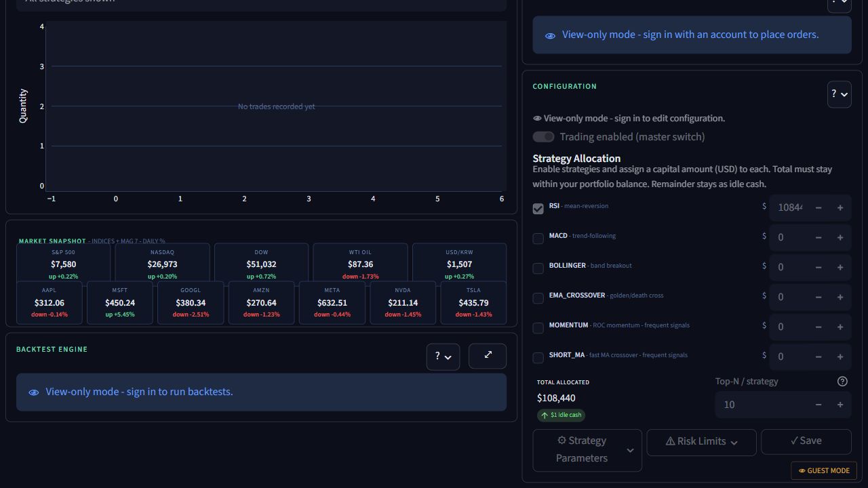Select the META stock card
The width and height of the screenshot is (868, 488).
[x=332, y=302]
